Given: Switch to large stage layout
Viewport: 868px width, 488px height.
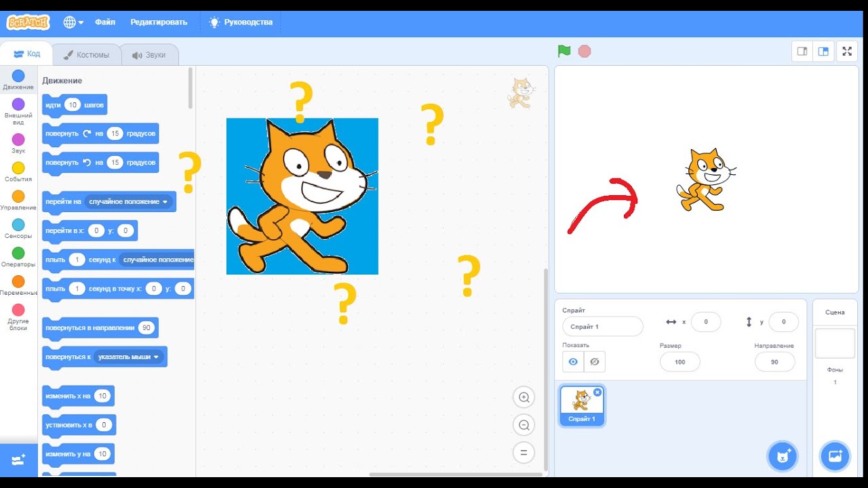Looking at the screenshot, I should click(x=823, y=51).
